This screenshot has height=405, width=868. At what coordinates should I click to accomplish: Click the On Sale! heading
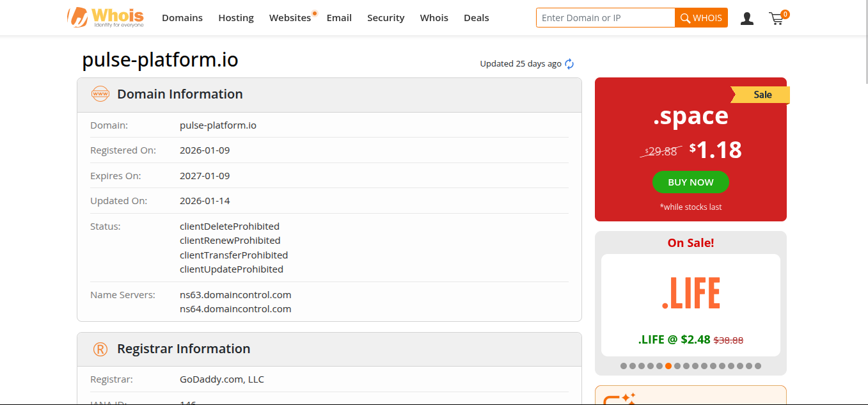click(x=691, y=243)
